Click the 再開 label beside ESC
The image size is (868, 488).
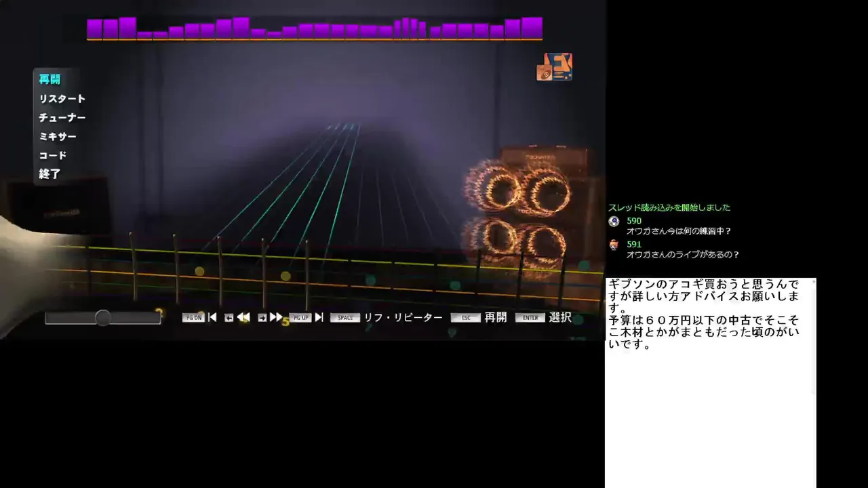pos(495,317)
